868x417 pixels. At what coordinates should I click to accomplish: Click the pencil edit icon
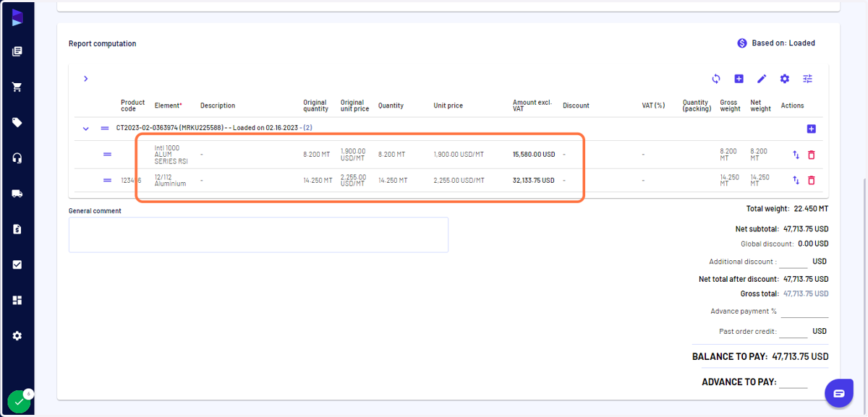[762, 79]
